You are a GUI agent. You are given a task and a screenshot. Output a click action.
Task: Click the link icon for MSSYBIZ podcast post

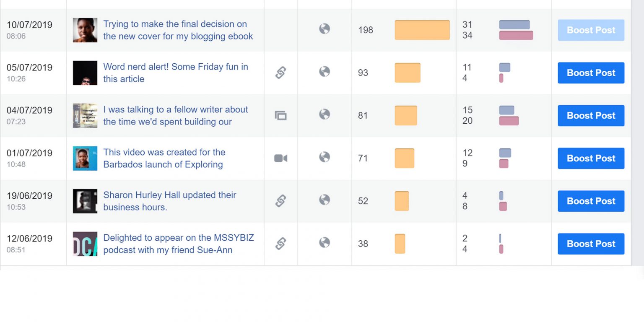pos(280,244)
